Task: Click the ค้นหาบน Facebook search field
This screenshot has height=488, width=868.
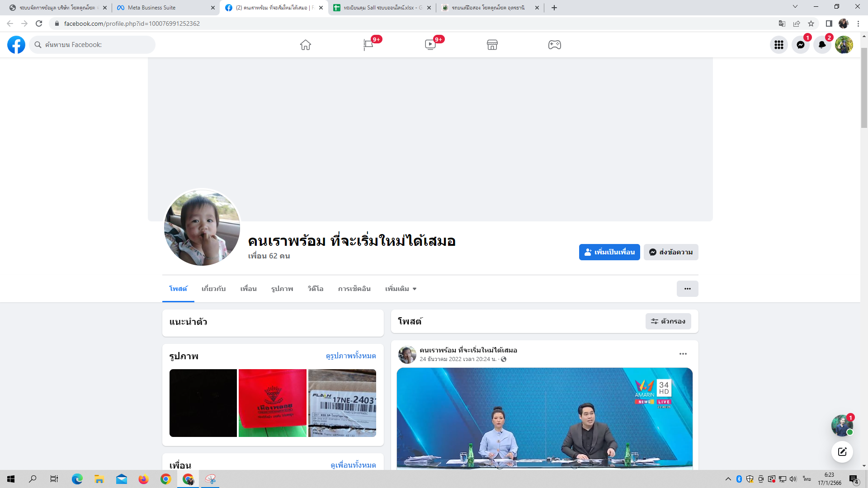Action: click(93, 45)
